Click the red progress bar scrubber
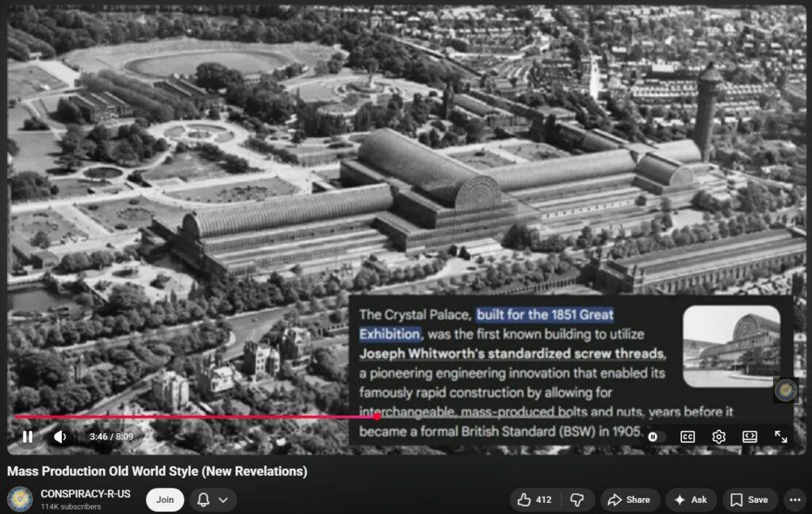The image size is (812, 514). pos(377,416)
